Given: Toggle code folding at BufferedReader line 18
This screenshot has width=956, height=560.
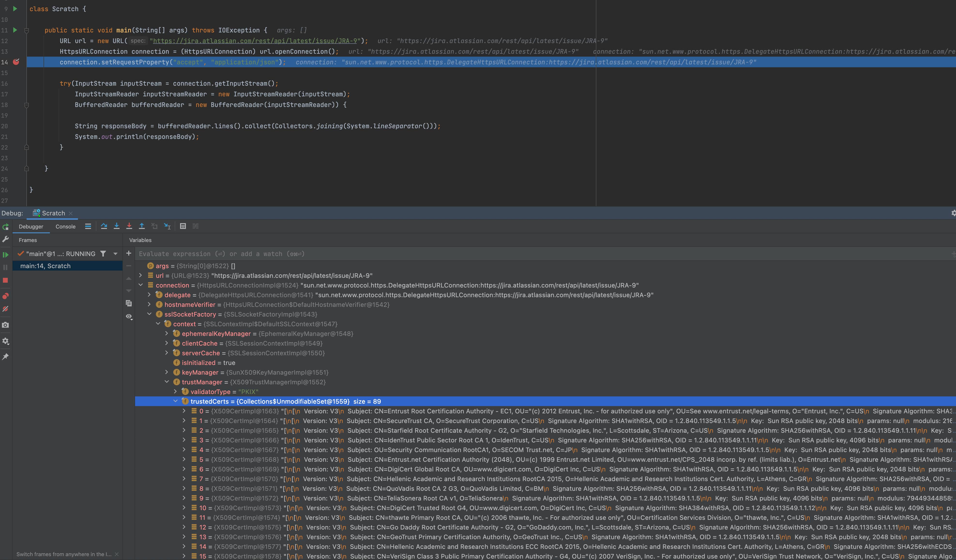Looking at the screenshot, I should point(27,105).
